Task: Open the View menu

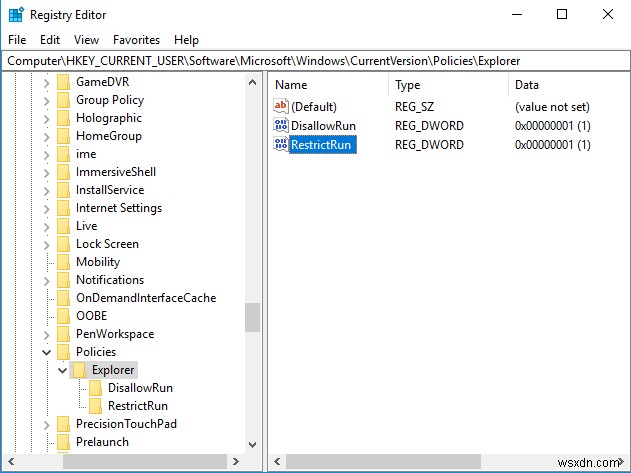Action: pos(86,40)
